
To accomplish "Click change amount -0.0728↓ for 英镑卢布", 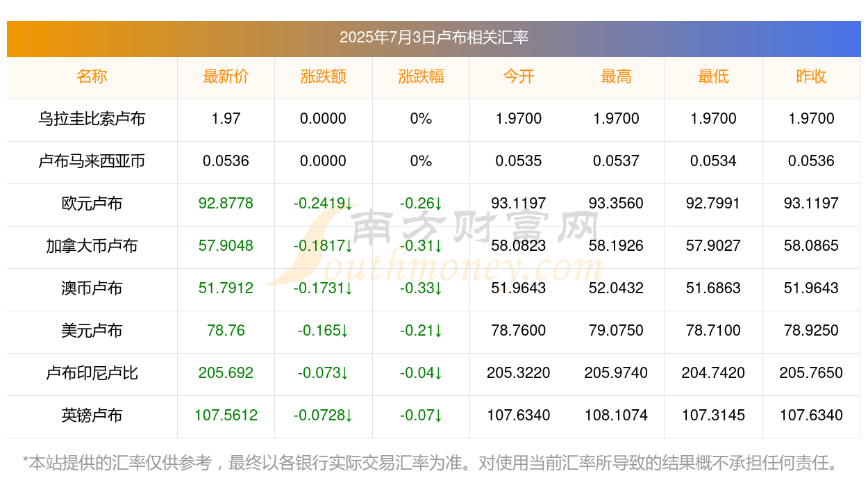I will 324,416.
